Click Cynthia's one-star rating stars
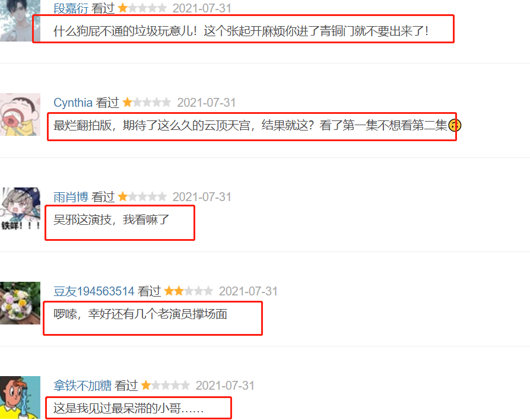 (x=147, y=103)
